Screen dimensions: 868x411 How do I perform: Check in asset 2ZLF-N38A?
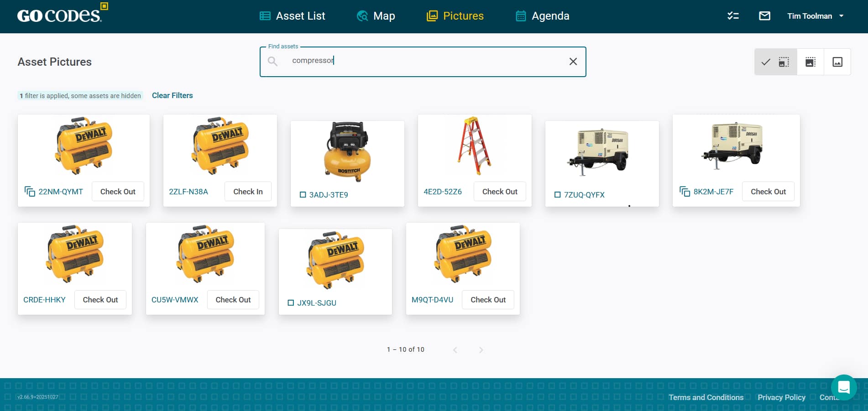pyautogui.click(x=248, y=192)
